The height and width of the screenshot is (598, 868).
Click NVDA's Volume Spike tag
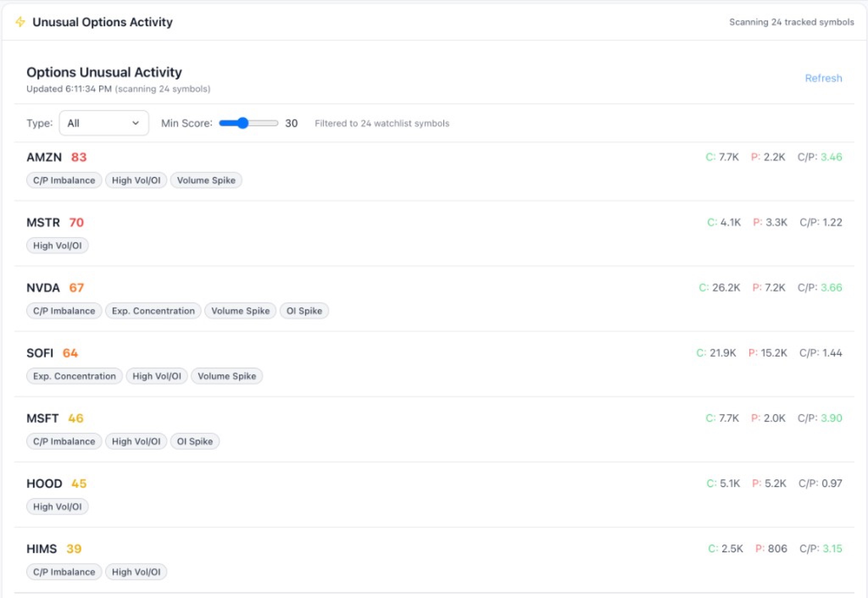click(x=240, y=311)
